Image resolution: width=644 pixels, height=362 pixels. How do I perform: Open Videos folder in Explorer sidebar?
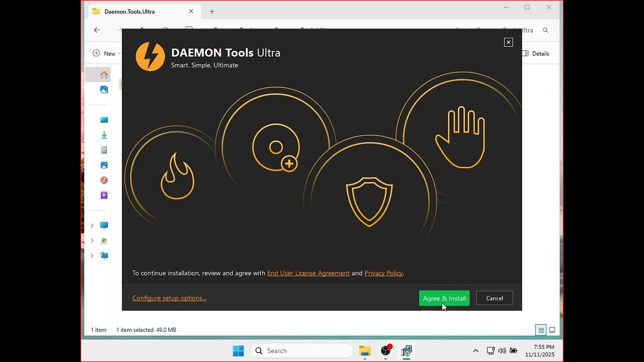pos(104,195)
